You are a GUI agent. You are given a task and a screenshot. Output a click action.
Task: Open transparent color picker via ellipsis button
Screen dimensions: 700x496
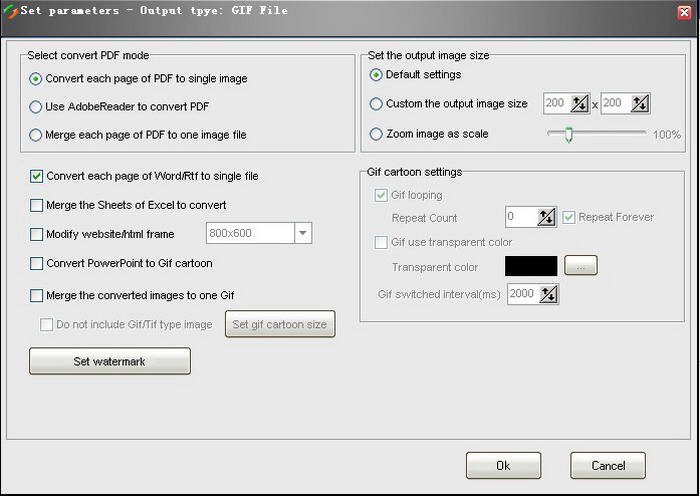[581, 266]
